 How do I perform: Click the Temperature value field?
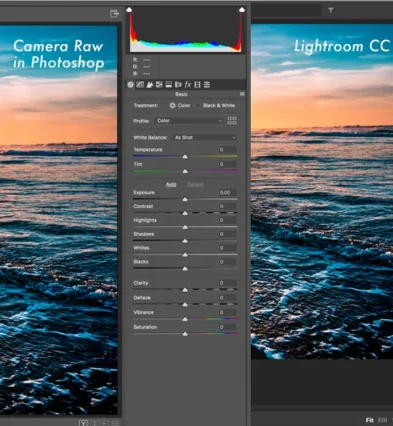pyautogui.click(x=228, y=150)
